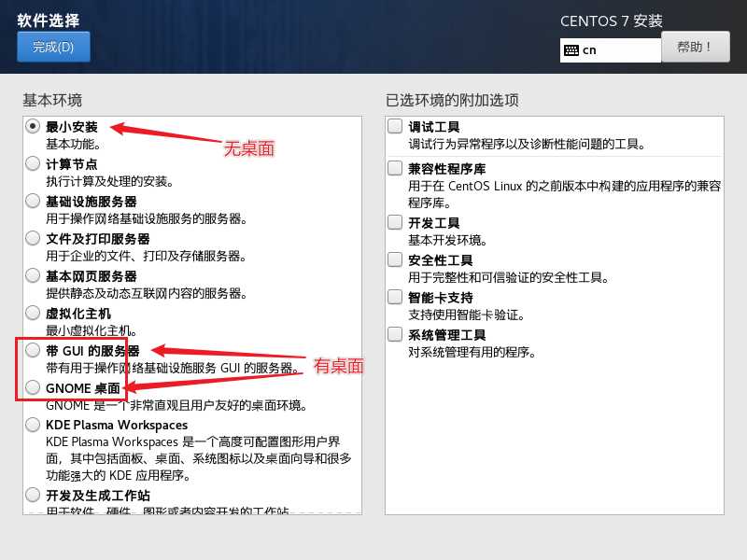The image size is (747, 560).
Task: Click the 已选环境的附加选项 section heading
Action: [452, 100]
